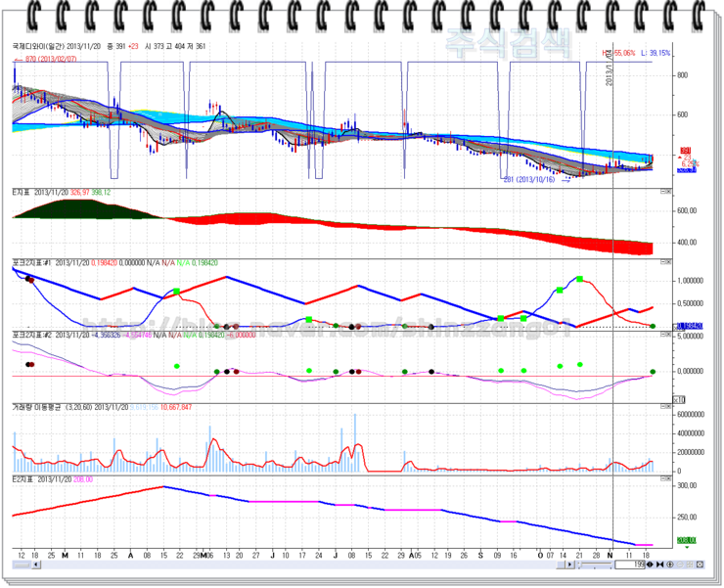724x588 pixels.
Task: Click the fit-chart icon at toolbar end
Action: pos(700,565)
